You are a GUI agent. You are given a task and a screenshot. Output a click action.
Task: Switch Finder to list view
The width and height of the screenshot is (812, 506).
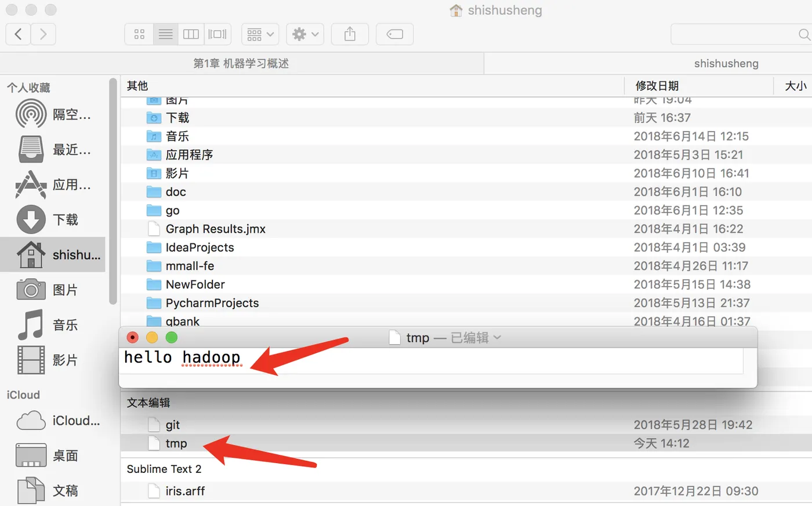(x=166, y=34)
